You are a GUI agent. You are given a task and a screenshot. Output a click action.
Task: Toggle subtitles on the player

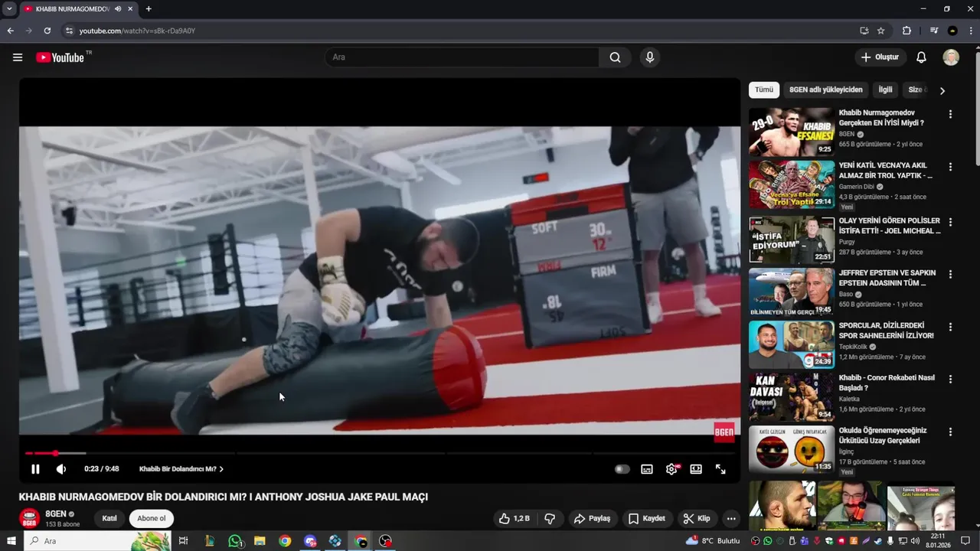(647, 469)
